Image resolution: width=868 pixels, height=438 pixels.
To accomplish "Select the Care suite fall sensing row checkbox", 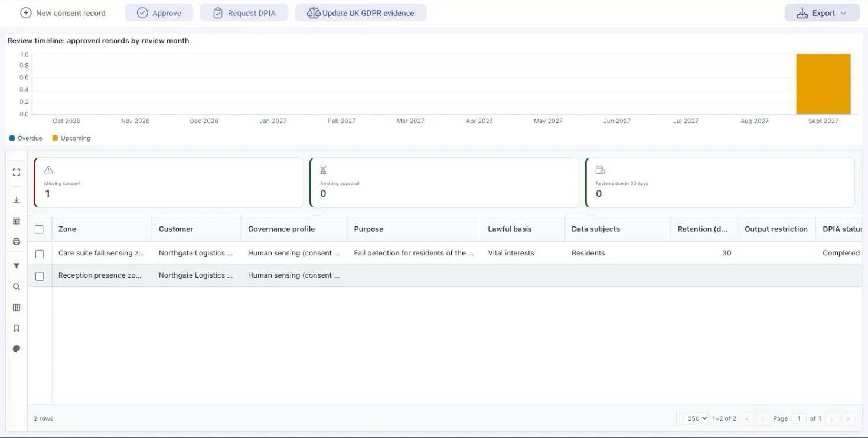I will [x=40, y=254].
